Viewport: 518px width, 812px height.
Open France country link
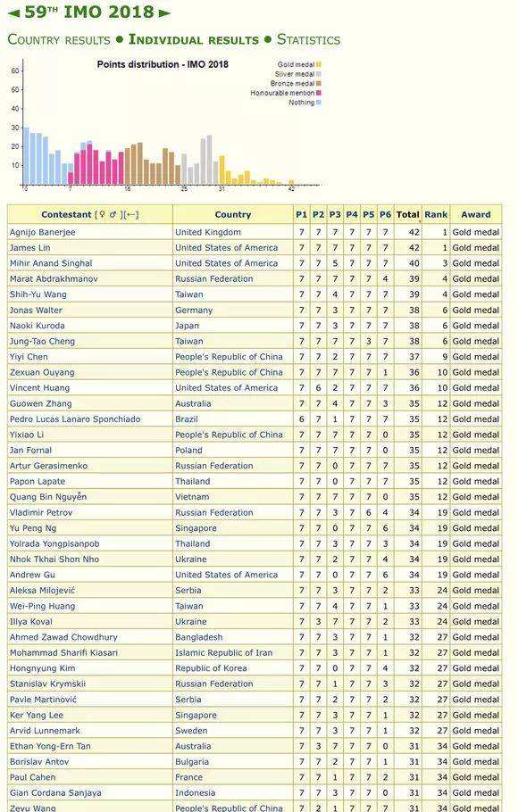pos(188,777)
